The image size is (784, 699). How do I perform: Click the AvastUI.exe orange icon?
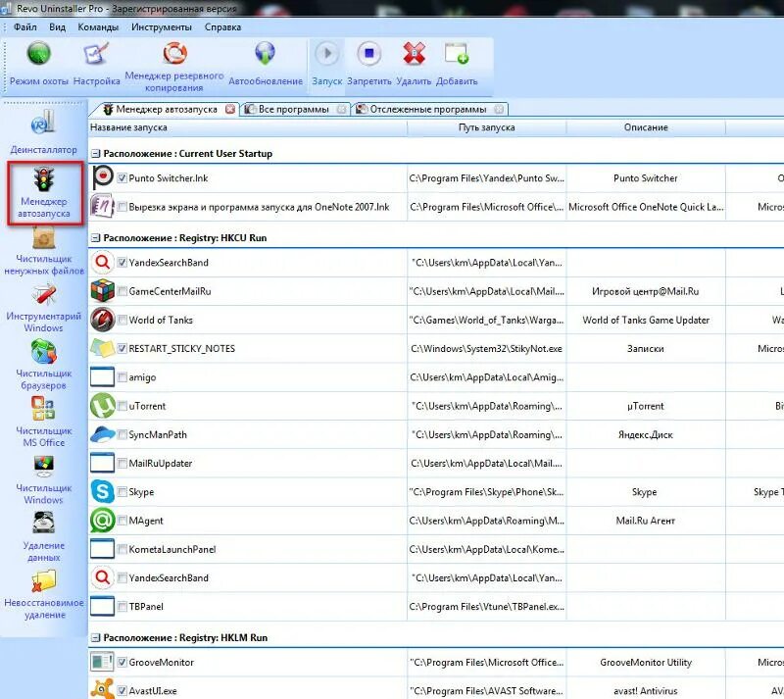103,689
